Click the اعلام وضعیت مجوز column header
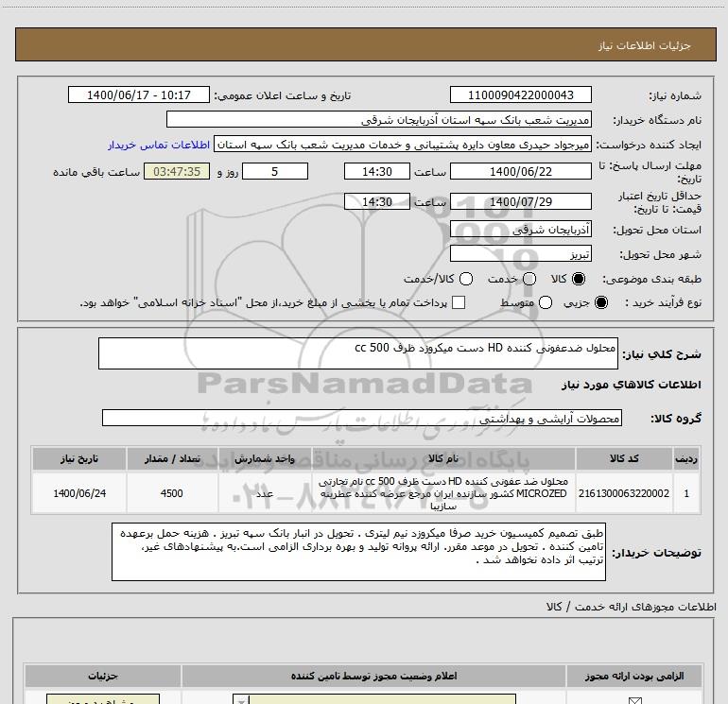 [x=373, y=677]
